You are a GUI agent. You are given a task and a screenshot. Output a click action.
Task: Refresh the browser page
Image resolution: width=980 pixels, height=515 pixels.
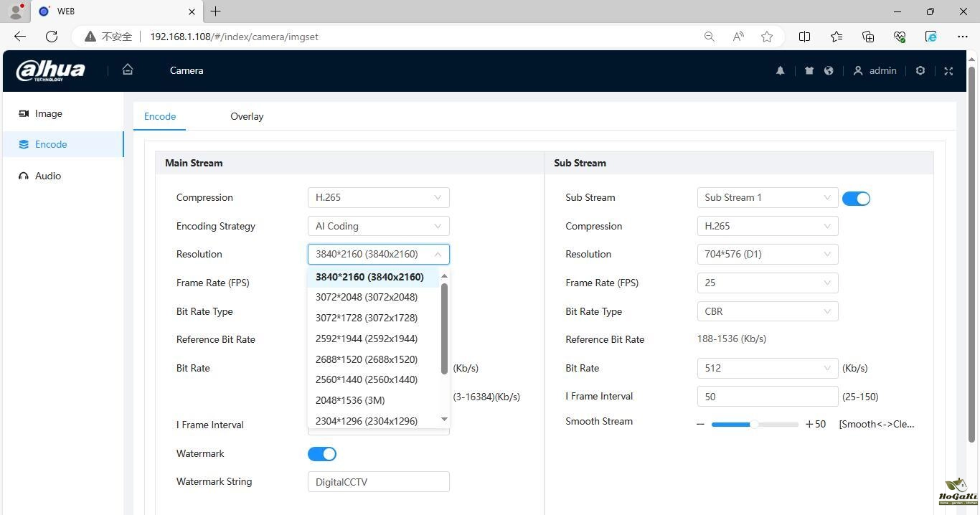click(x=52, y=37)
